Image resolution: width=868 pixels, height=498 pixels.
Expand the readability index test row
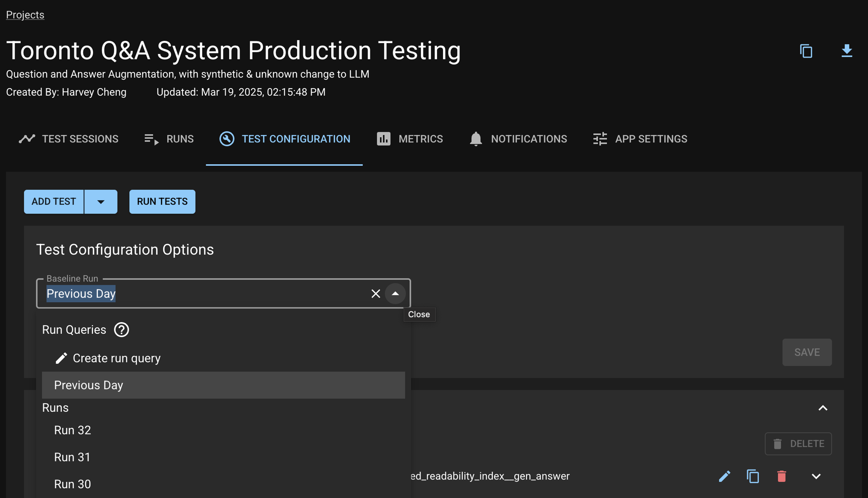click(816, 476)
